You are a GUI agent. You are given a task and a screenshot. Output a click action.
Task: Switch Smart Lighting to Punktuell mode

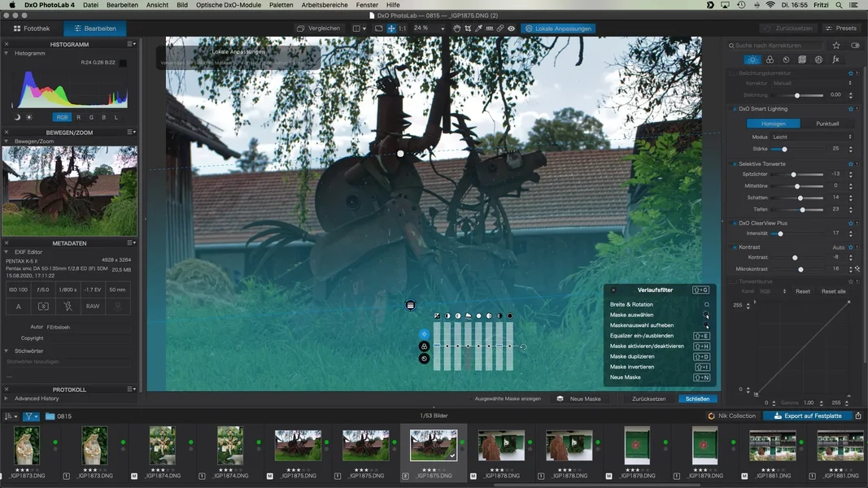pos(827,124)
